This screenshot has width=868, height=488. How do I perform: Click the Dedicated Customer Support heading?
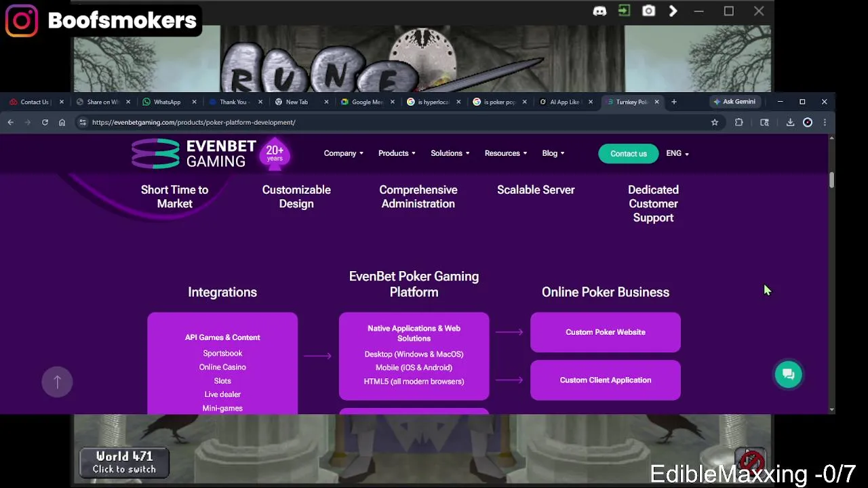pyautogui.click(x=653, y=203)
